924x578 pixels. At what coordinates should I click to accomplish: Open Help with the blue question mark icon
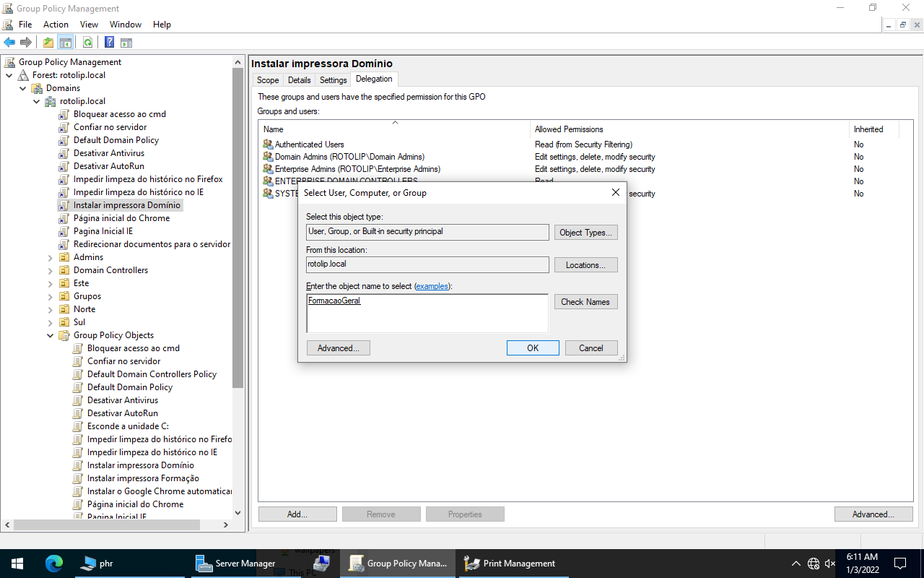pyautogui.click(x=109, y=43)
